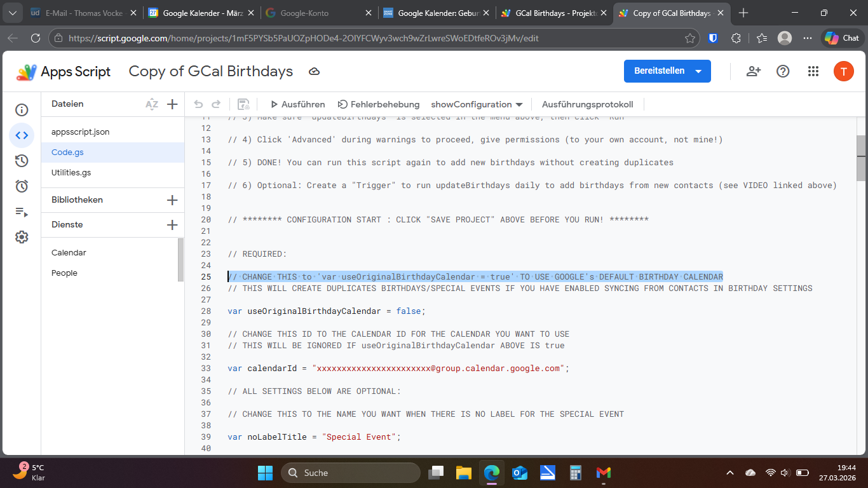Select the Editor code icon in sidebar
This screenshot has height=488, width=868.
pyautogui.click(x=22, y=135)
